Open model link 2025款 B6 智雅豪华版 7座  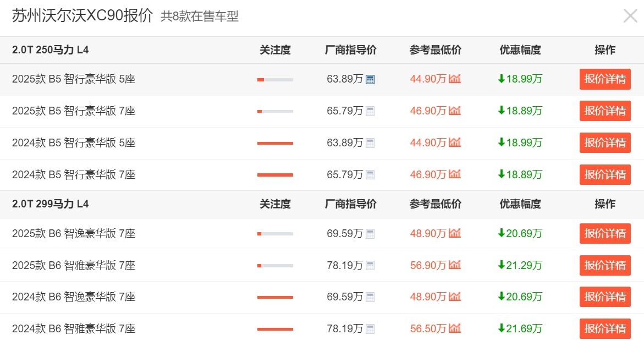[x=74, y=265]
